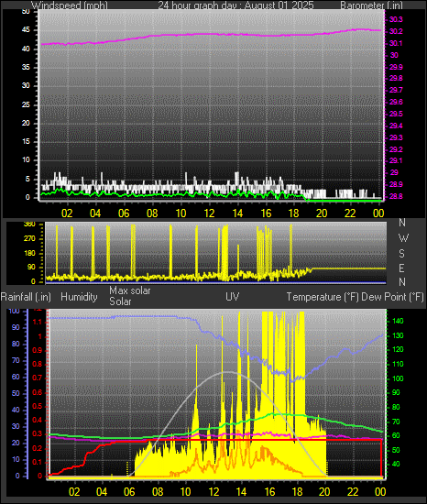Select the 40 value on the humidity axis
This screenshot has height=504, width=427.
tap(16, 410)
